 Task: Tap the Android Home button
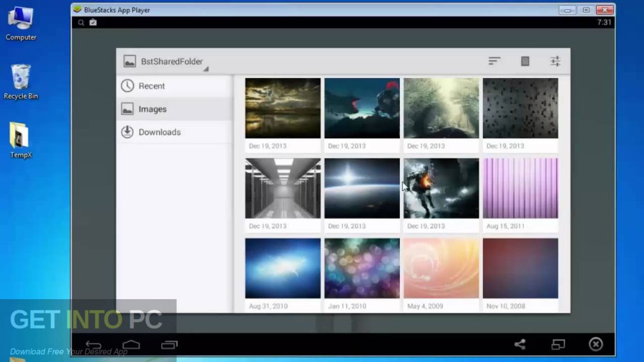(131, 344)
